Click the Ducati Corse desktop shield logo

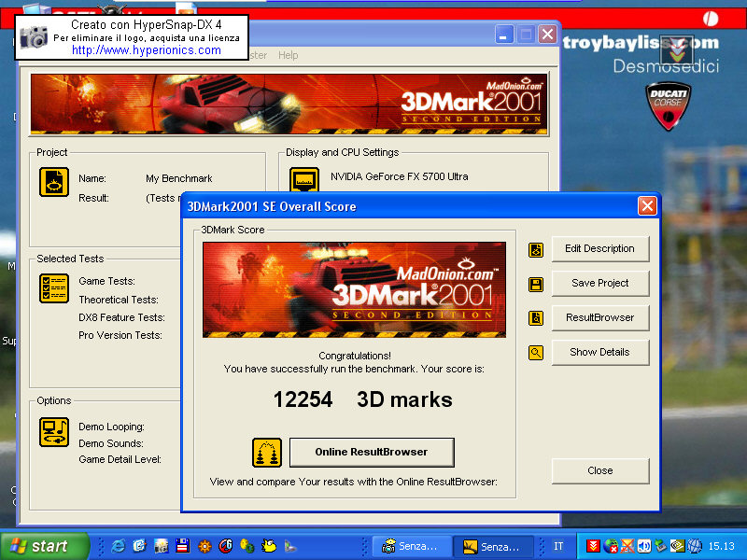tap(668, 106)
